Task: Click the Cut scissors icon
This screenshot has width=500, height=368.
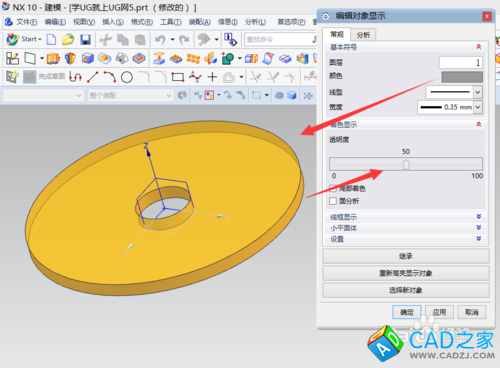Action: 106,40
